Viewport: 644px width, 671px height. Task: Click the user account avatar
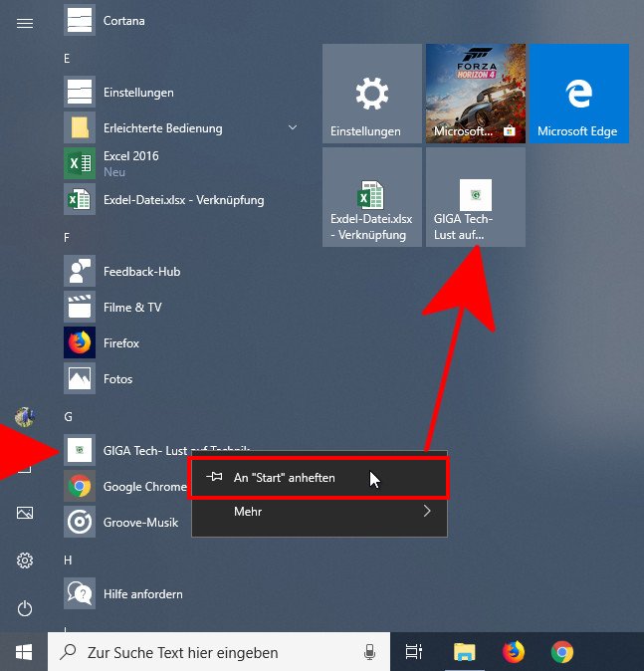[x=25, y=417]
